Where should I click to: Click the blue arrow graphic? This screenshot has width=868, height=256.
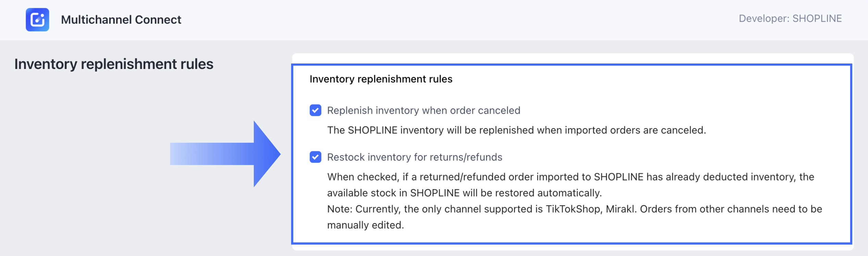(225, 154)
